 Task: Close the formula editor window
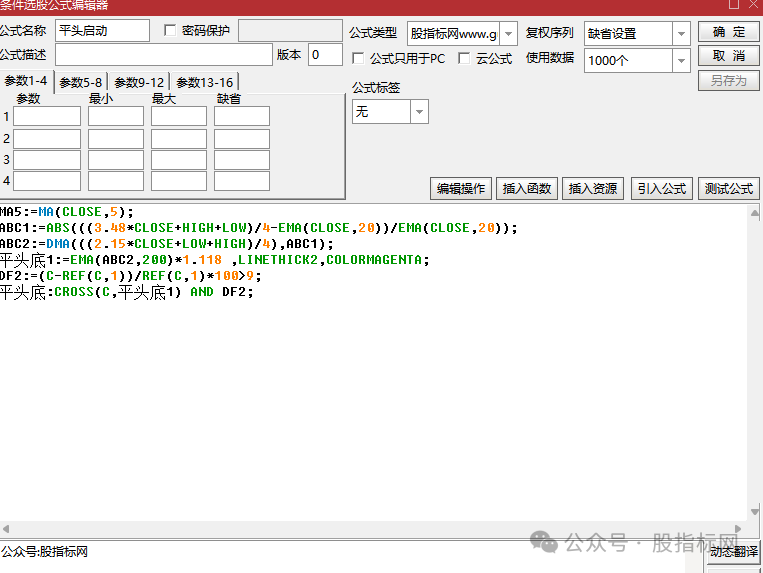[x=753, y=4]
